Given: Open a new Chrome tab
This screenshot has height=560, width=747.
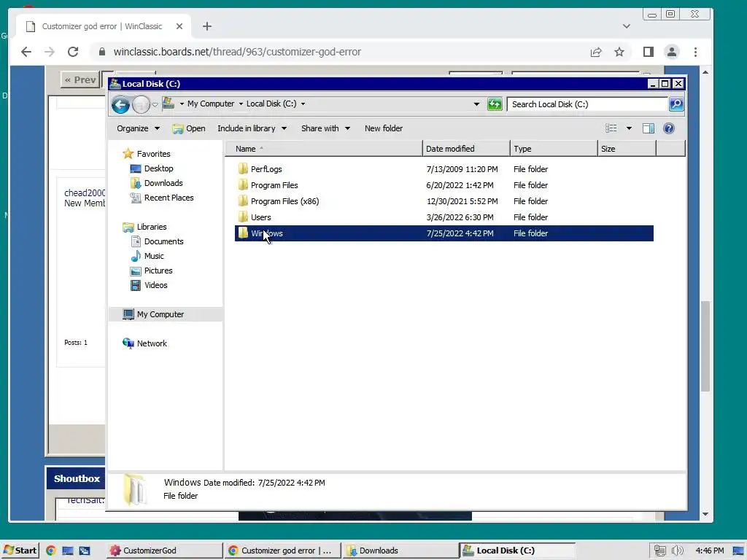Looking at the screenshot, I should 206,26.
